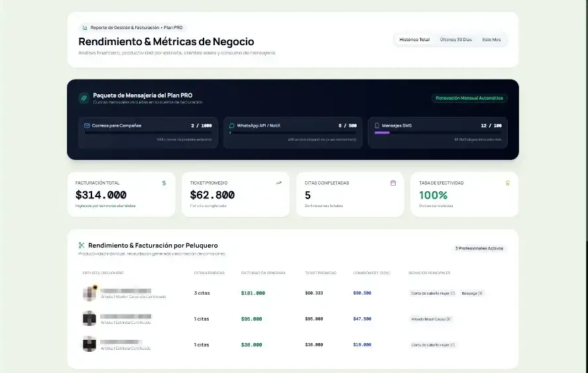
Task: Click the $62.800 Ticket Promedio value
Action: click(x=212, y=195)
